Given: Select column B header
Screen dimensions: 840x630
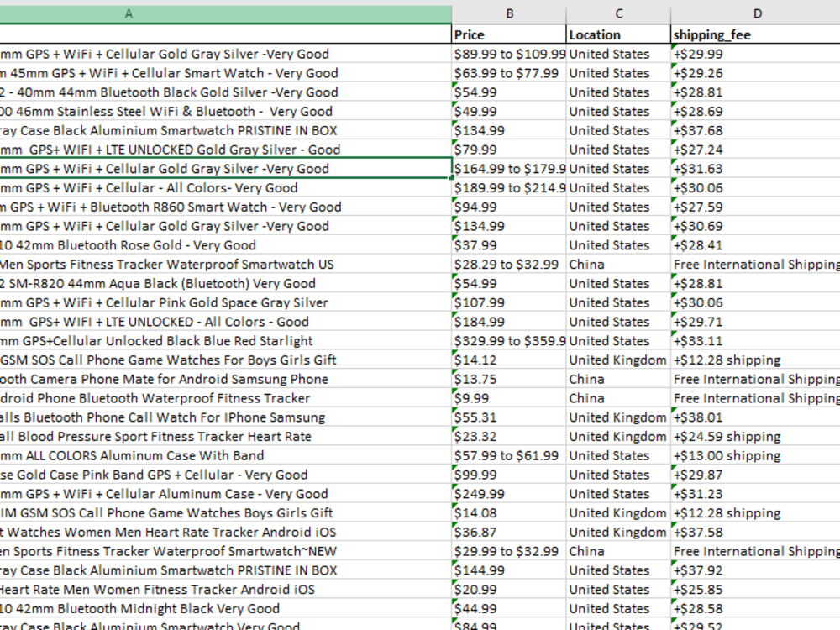Looking at the screenshot, I should tap(509, 13).
